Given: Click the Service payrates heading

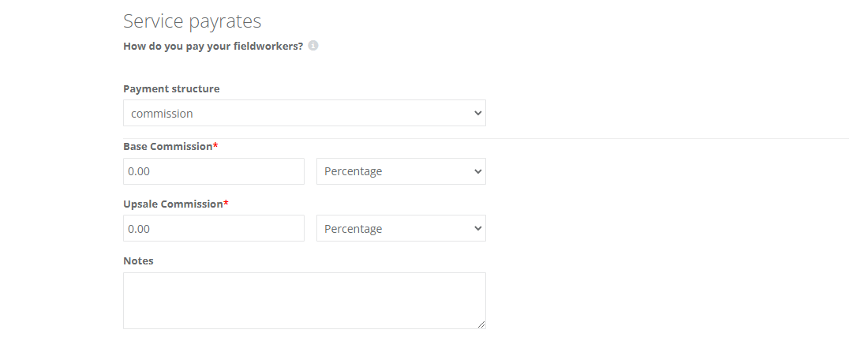Looking at the screenshot, I should tap(192, 21).
